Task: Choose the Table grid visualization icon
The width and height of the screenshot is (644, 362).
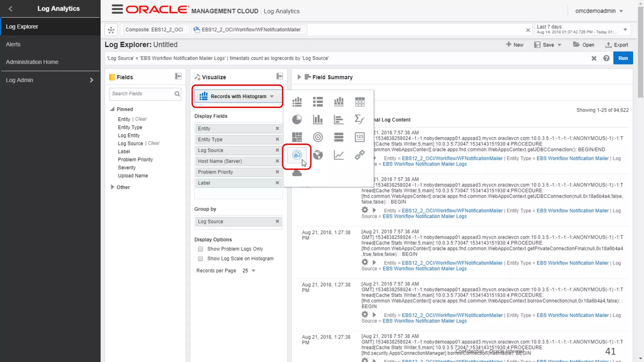Action: (x=360, y=102)
